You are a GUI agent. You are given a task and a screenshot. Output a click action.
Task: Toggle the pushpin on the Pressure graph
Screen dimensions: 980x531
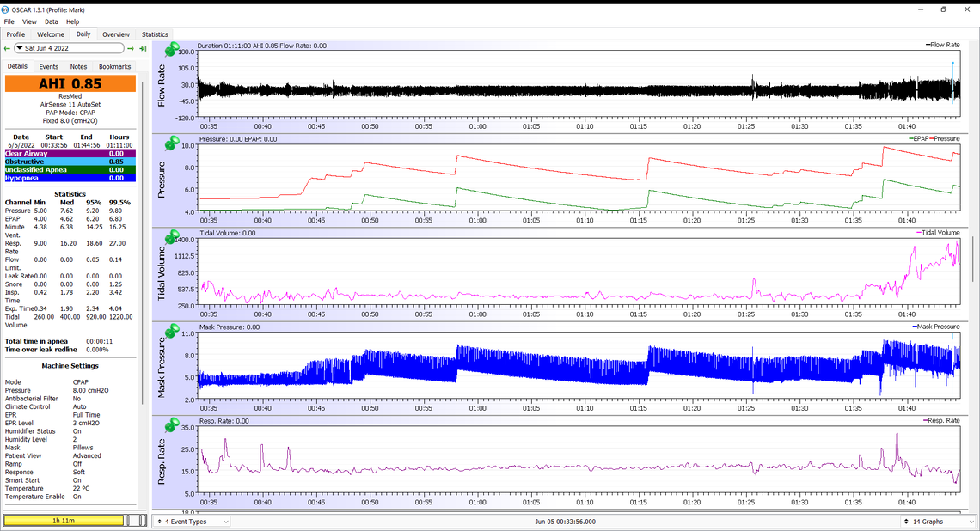coord(172,143)
